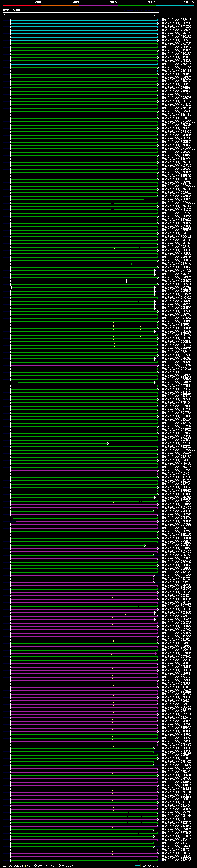Select hit UniRef100_Q6X5R6
This screenshot has height=868, width=197.
pos(176,30)
